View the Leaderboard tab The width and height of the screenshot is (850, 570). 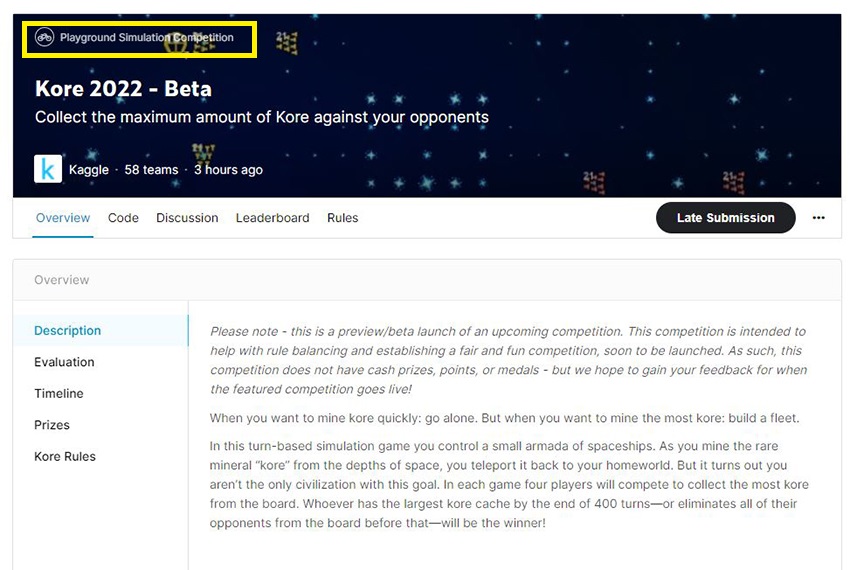click(x=272, y=218)
